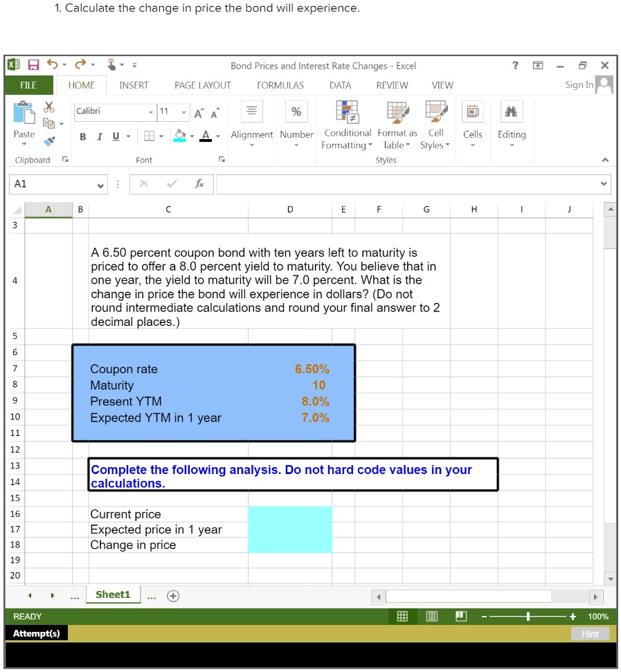Click inside the Name Box showing A1

pos(48,184)
